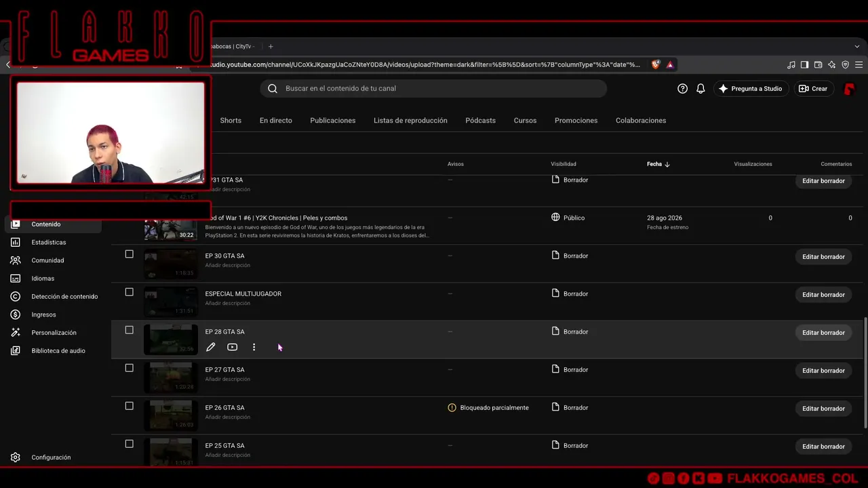Open the ESPECIAL MULTIJUGADOR video title
This screenshot has height=488, width=868.
pos(243,294)
